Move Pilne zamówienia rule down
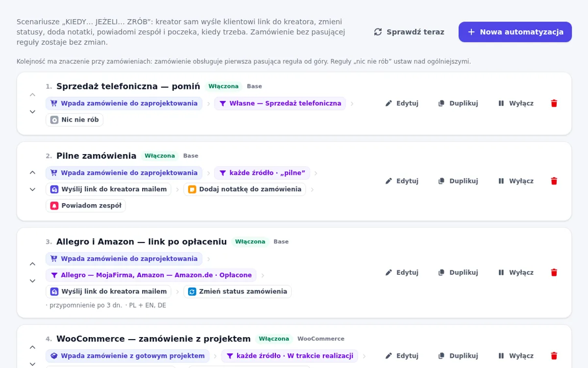 32,189
